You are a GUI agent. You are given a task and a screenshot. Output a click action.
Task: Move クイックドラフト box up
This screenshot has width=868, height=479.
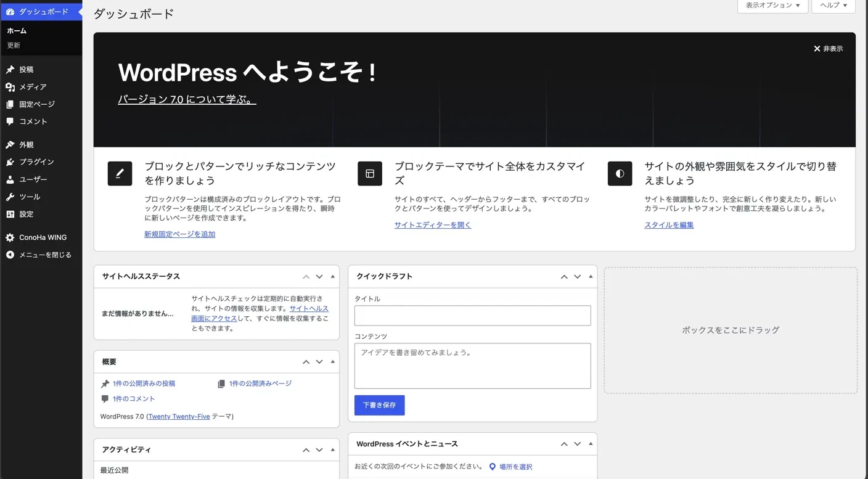(x=564, y=277)
